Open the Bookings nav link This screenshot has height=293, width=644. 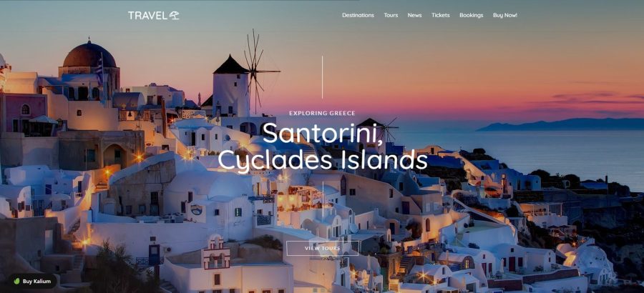[x=471, y=15]
